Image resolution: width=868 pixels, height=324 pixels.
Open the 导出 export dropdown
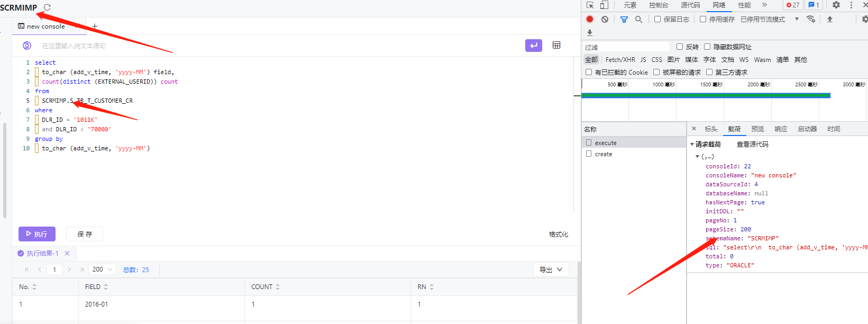point(551,269)
